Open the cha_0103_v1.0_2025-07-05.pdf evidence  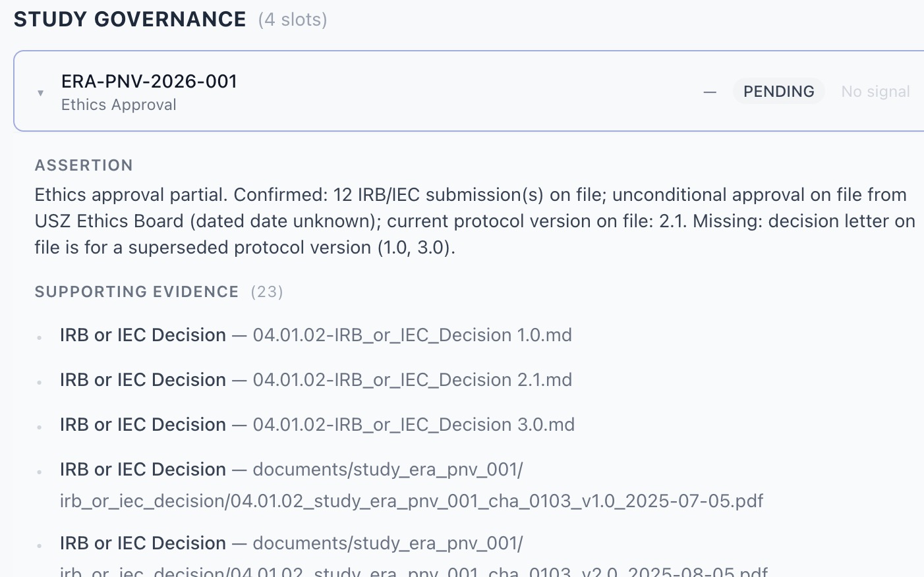click(411, 485)
